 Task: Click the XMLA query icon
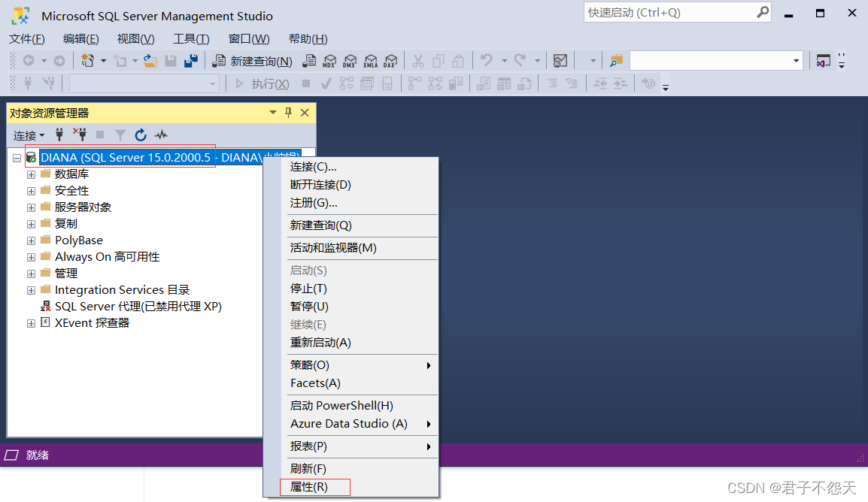click(x=370, y=61)
